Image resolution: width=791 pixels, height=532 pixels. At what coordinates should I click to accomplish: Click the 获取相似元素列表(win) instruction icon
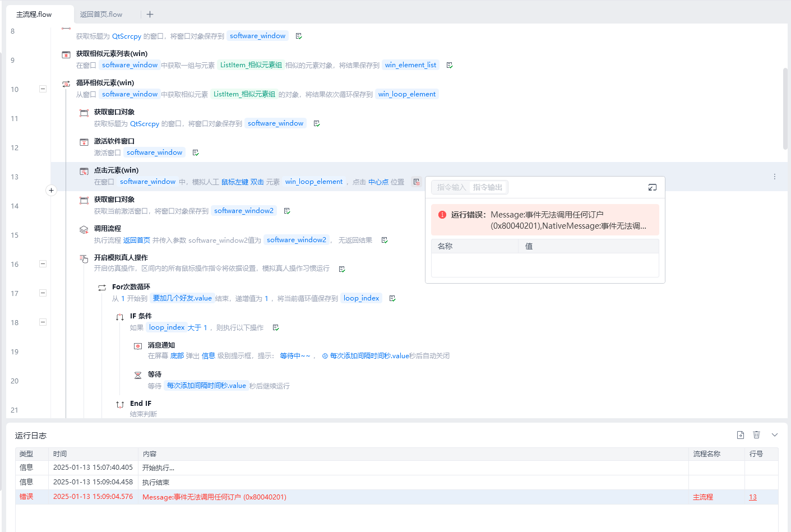66,54
